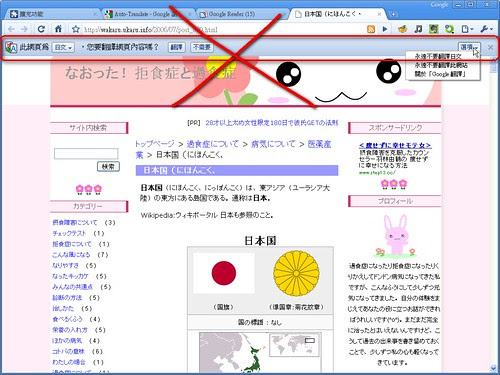Bookmark this page with the star icon
Screen dimensions: 500x375
click(76, 29)
